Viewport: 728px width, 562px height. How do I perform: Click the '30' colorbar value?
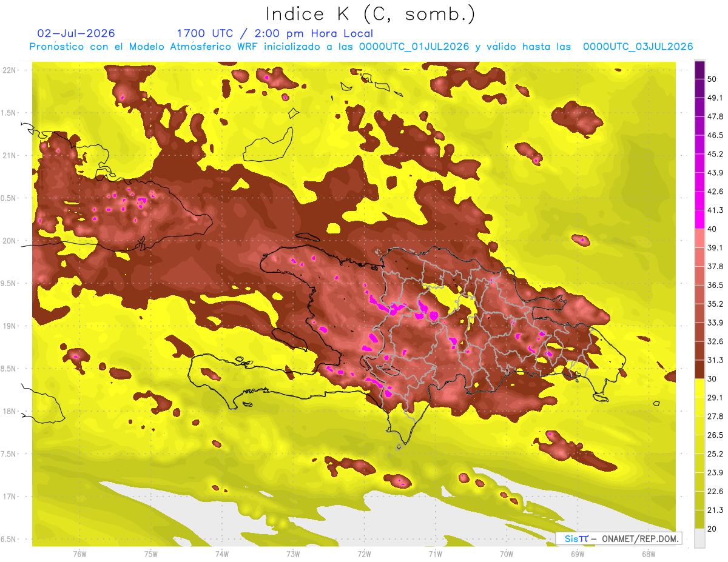coord(712,379)
